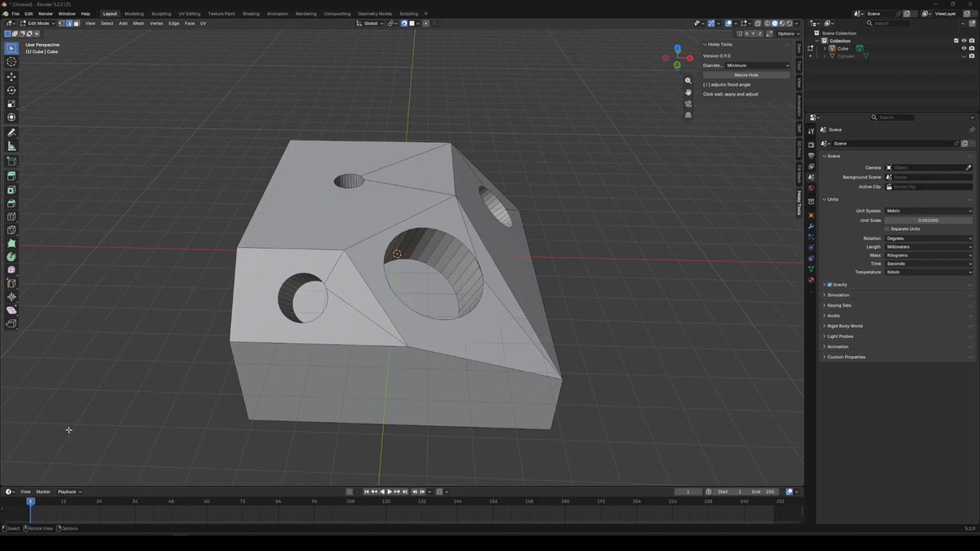This screenshot has height=551, width=980.
Task: Open the Options dropdown in viewport
Action: coord(788,33)
